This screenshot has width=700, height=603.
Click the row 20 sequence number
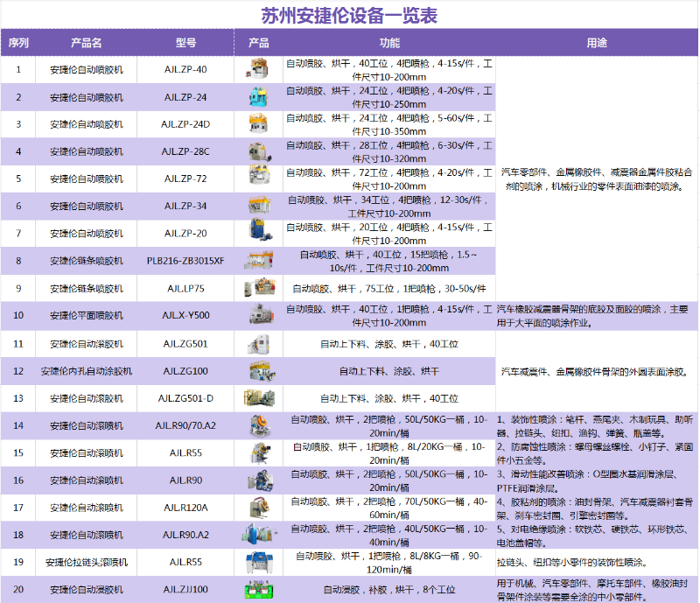coord(21,589)
